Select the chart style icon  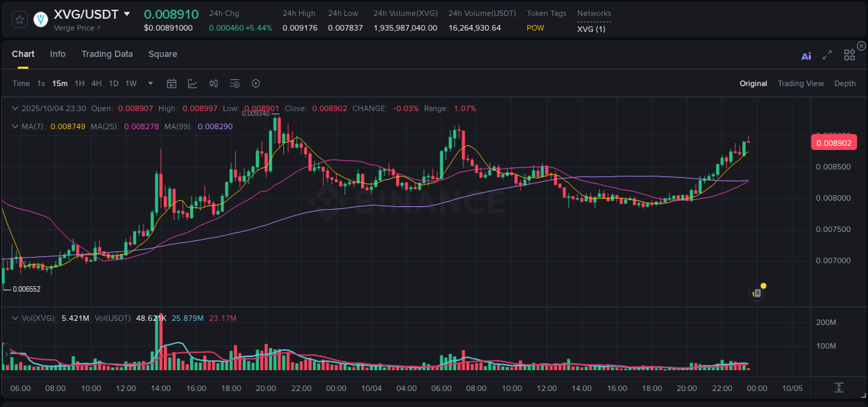(192, 83)
